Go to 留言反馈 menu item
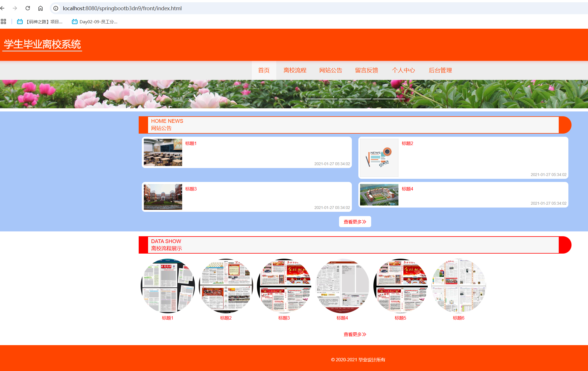This screenshot has height=371, width=588. pos(367,70)
